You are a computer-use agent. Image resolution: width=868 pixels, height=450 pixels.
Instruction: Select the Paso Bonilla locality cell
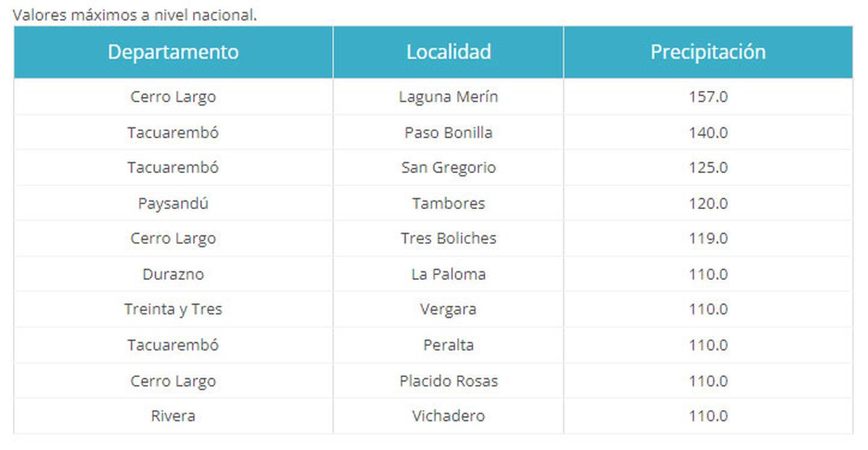pyautogui.click(x=448, y=132)
